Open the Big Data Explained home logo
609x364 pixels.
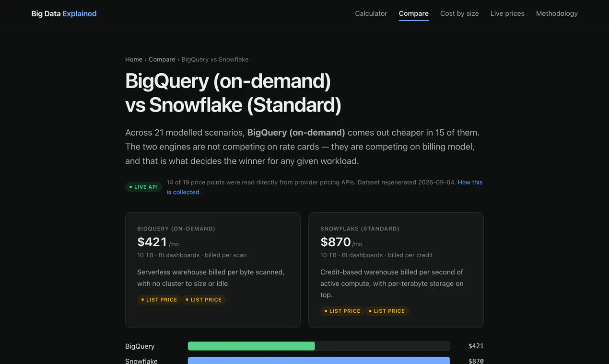[64, 13]
